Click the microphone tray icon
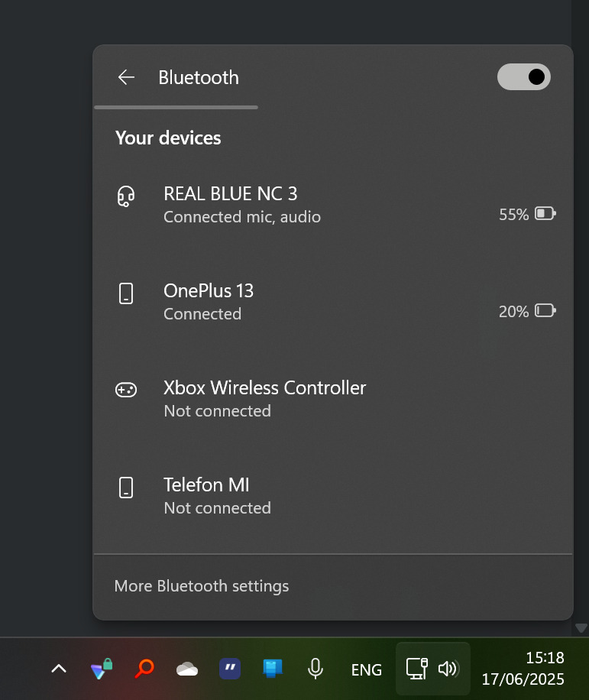The width and height of the screenshot is (589, 700). pos(315,669)
